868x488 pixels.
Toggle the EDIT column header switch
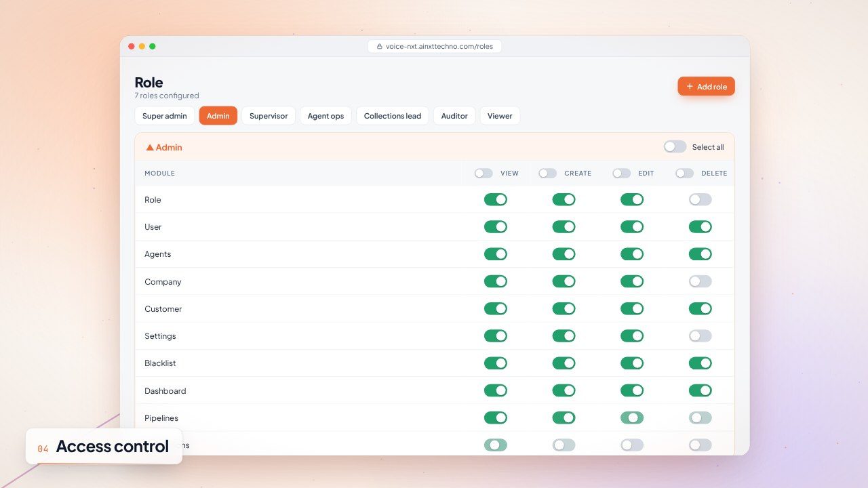click(621, 173)
